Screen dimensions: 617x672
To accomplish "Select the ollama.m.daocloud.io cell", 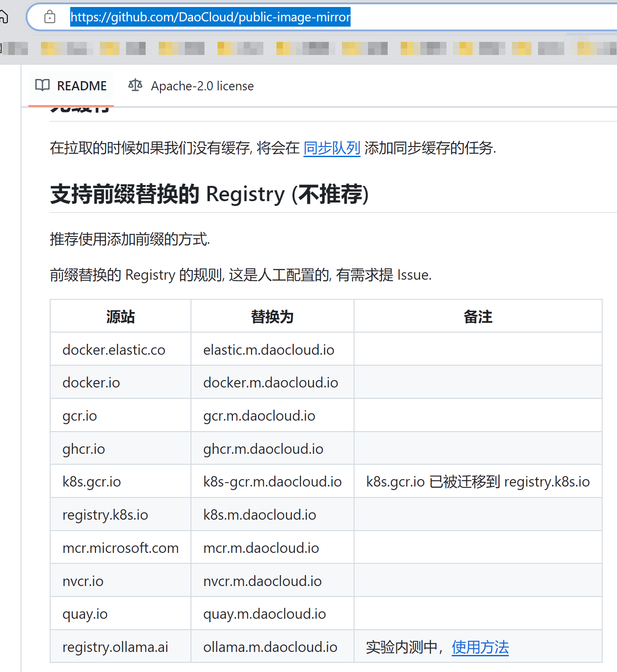I will 272,647.
